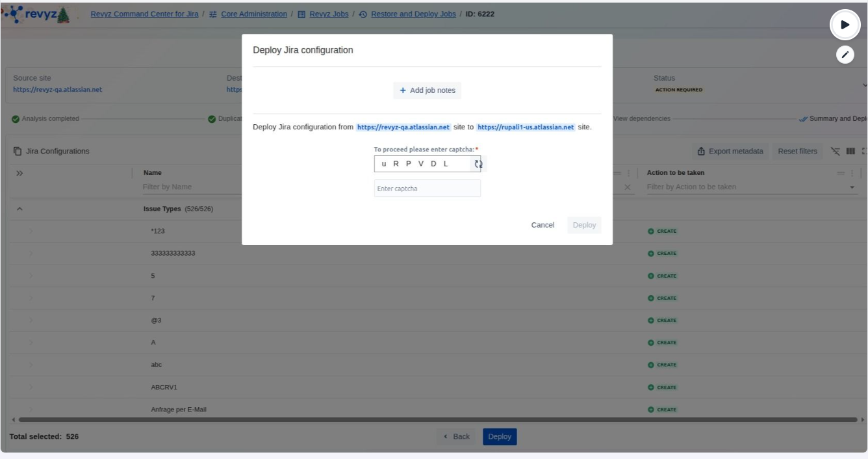Collapse the Issue Types group
868x459 pixels.
[x=19, y=209]
